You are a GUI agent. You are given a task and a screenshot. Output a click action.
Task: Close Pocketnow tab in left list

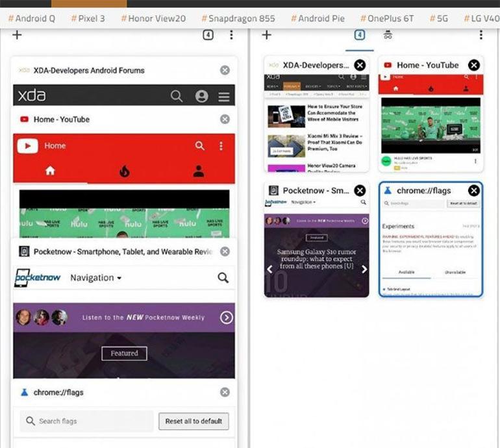[x=225, y=251]
